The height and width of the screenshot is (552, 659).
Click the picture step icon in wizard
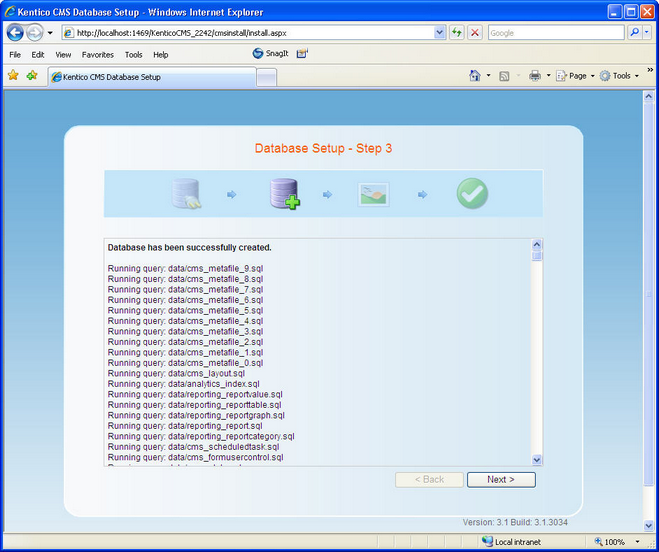pyautogui.click(x=374, y=194)
